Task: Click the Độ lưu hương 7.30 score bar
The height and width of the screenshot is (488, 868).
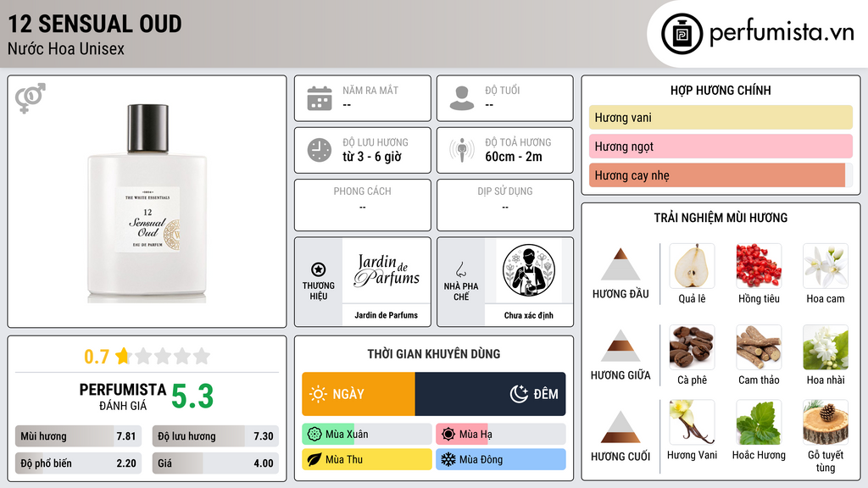Action: [215, 436]
